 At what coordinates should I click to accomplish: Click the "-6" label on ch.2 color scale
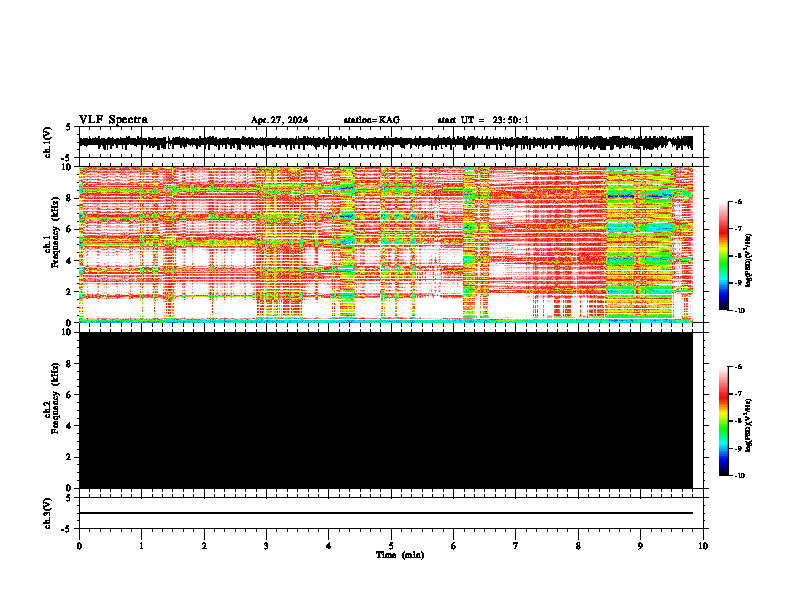737,367
